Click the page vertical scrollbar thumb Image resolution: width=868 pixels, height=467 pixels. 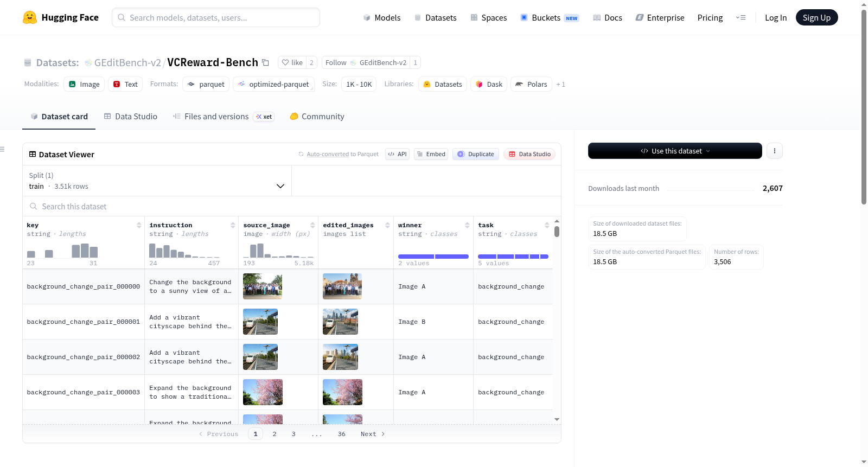864,106
